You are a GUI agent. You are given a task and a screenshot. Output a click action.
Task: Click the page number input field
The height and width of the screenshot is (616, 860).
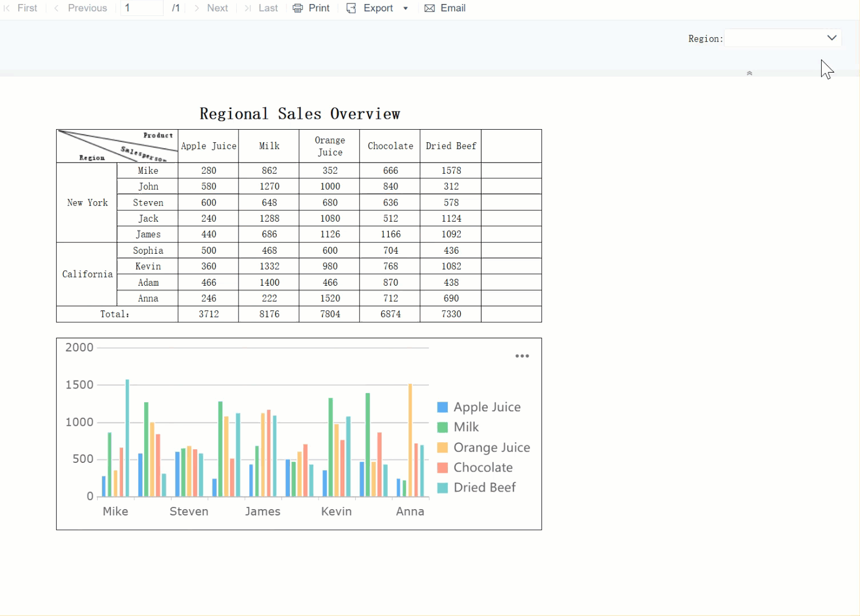coord(142,8)
